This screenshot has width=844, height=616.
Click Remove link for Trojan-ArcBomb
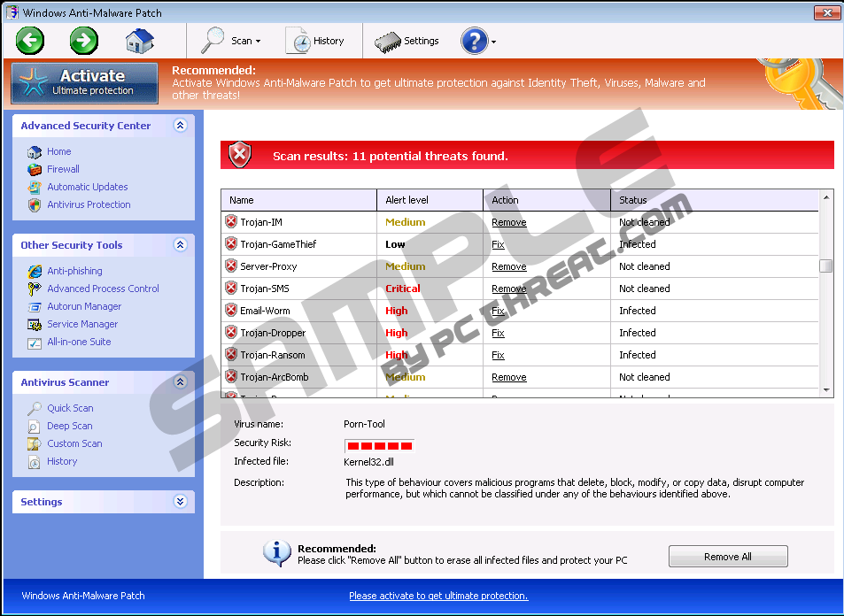(x=508, y=377)
